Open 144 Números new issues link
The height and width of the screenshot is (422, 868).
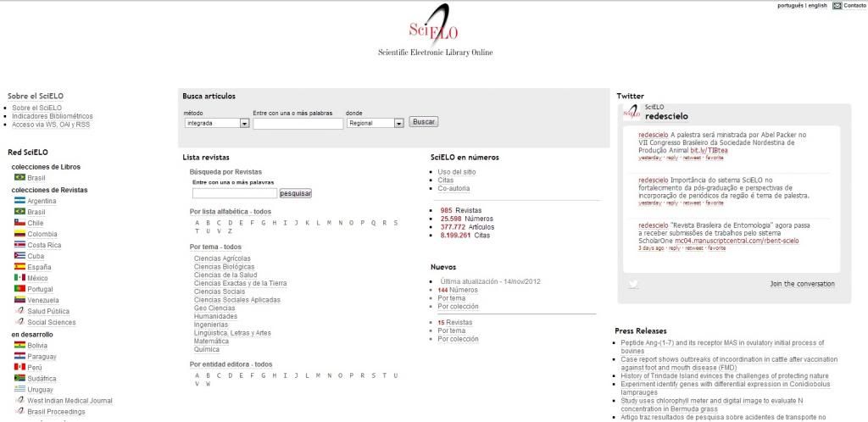[457, 290]
